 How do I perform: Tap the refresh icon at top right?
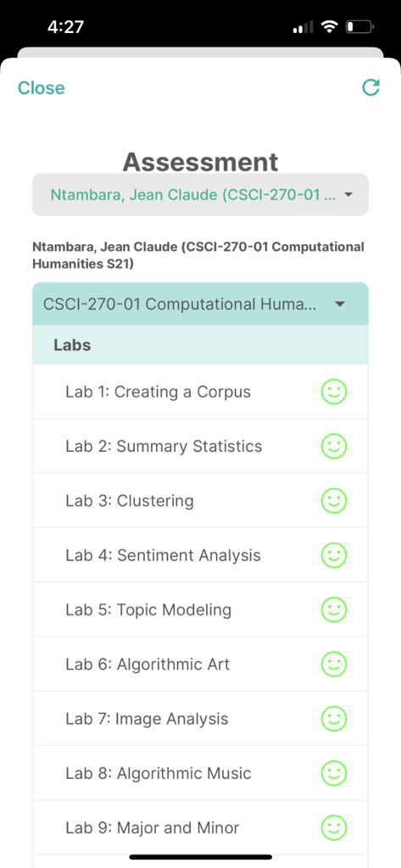click(370, 87)
